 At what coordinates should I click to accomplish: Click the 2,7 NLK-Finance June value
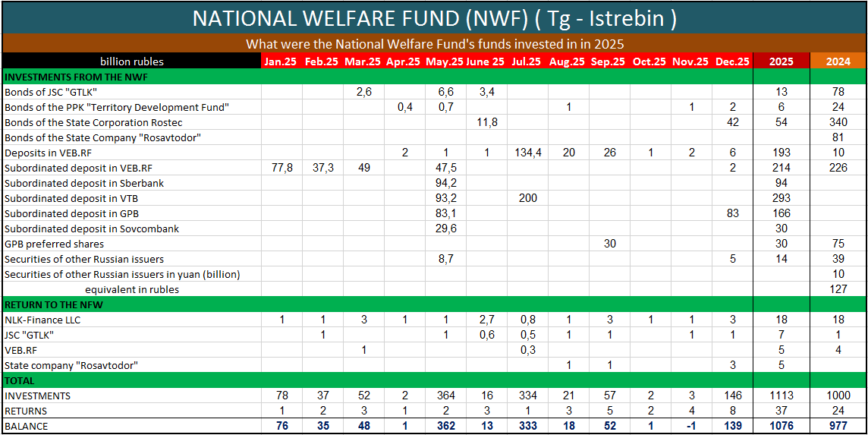tap(486, 320)
